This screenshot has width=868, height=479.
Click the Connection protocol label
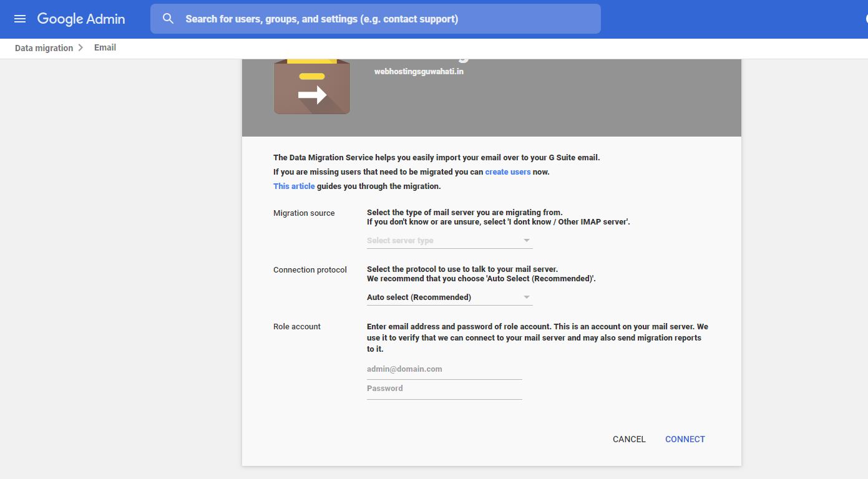310,270
